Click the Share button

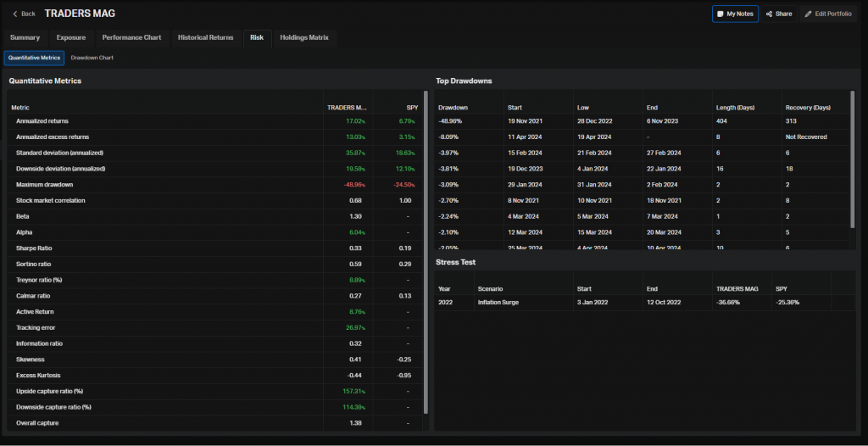pos(779,14)
